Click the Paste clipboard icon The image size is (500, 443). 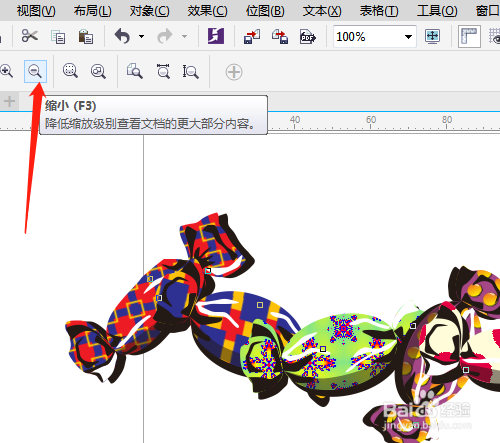coord(86,36)
